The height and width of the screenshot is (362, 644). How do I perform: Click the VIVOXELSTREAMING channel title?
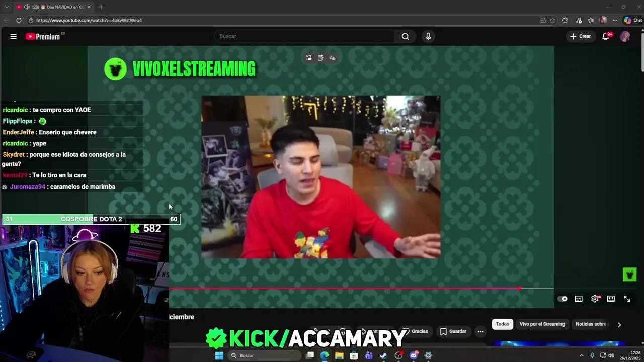coord(194,69)
